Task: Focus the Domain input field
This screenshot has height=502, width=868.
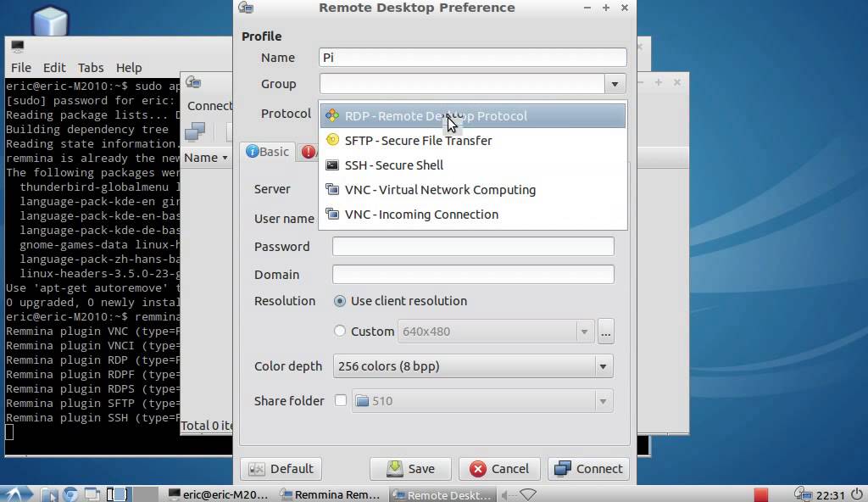Action: (473, 274)
